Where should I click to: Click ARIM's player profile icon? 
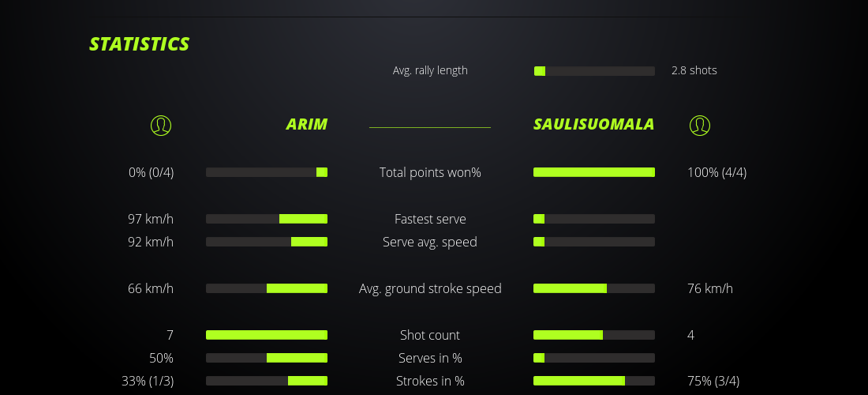160,125
